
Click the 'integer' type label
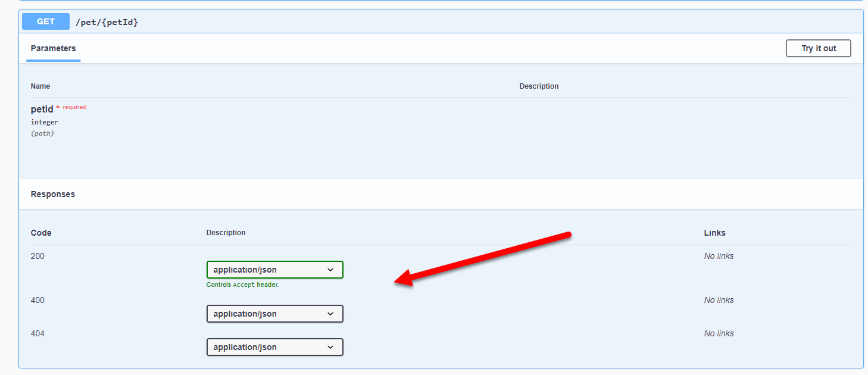pyautogui.click(x=45, y=122)
